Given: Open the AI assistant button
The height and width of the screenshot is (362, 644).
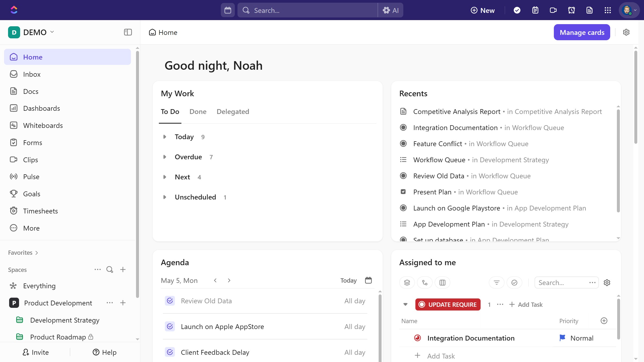Looking at the screenshot, I should 390,10.
